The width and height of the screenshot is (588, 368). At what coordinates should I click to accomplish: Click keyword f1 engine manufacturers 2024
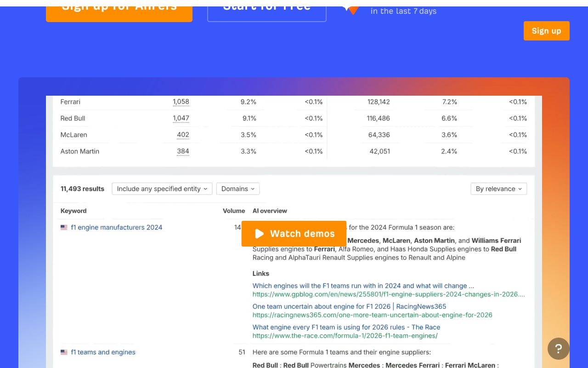pyautogui.click(x=117, y=227)
